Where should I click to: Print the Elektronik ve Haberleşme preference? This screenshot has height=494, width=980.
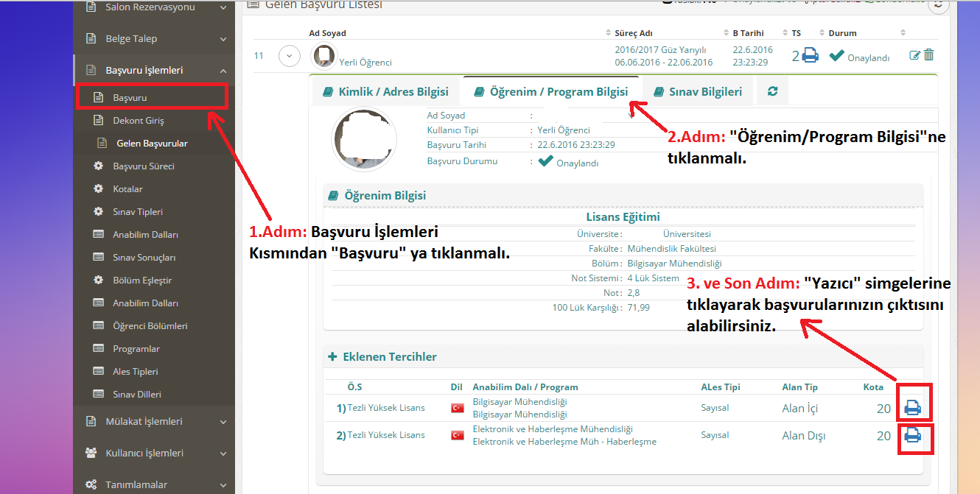coord(913,435)
